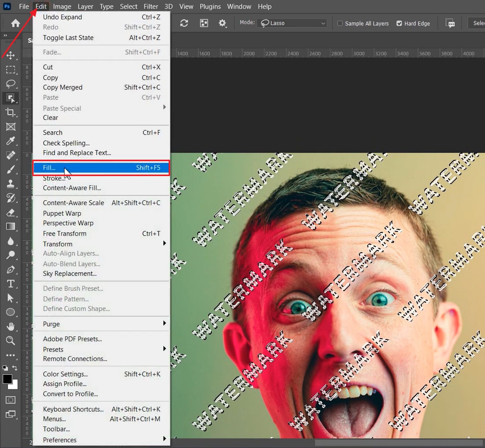Screen dimensions: 485x448
Task: Select the Eraser tool
Action: coord(10,213)
